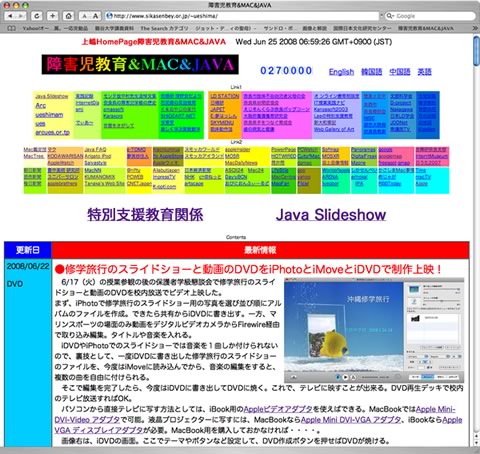Open the English language link
The image size is (480, 454).
pyautogui.click(x=341, y=72)
